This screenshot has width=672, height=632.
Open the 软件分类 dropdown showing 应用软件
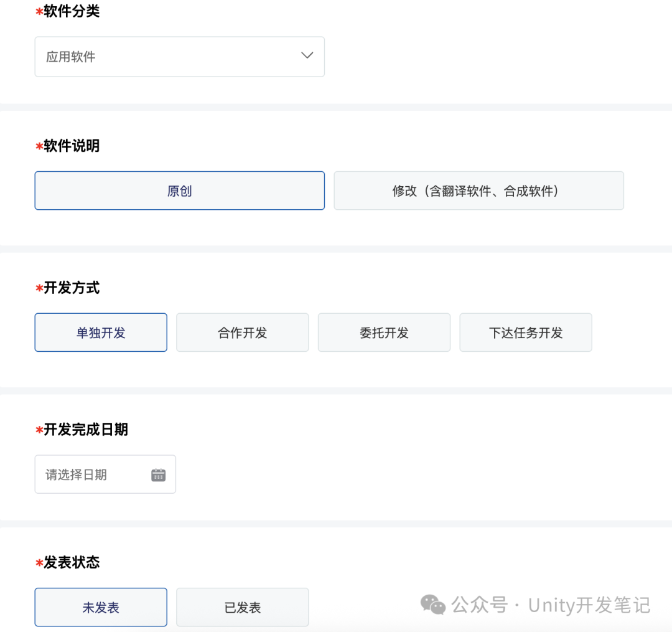180,57
